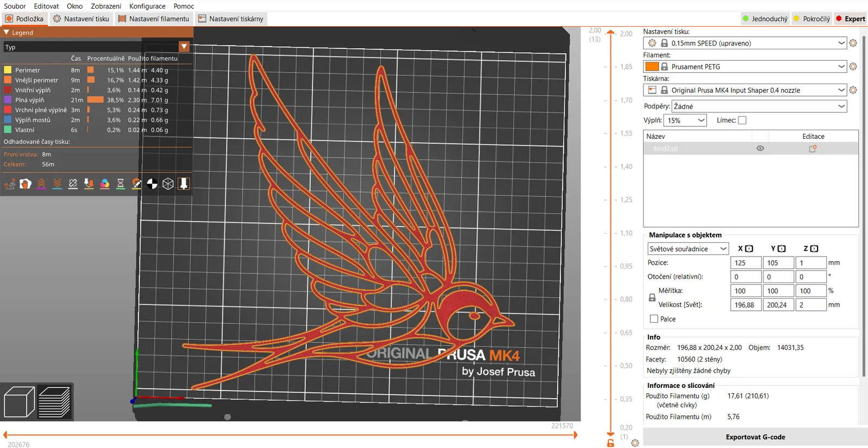
Task: Toggle wipe moves hand icon
Action: click(25, 184)
